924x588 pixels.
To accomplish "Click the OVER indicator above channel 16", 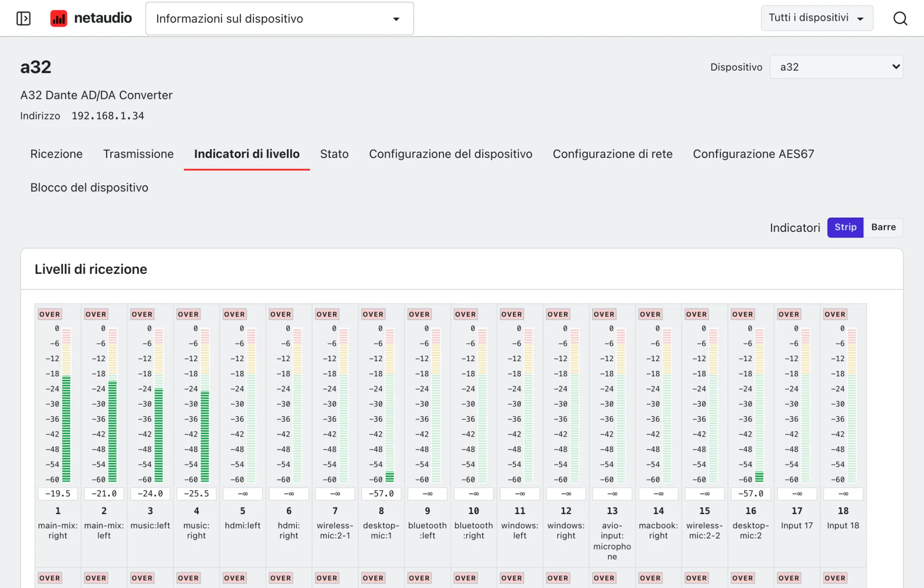I will 743,314.
